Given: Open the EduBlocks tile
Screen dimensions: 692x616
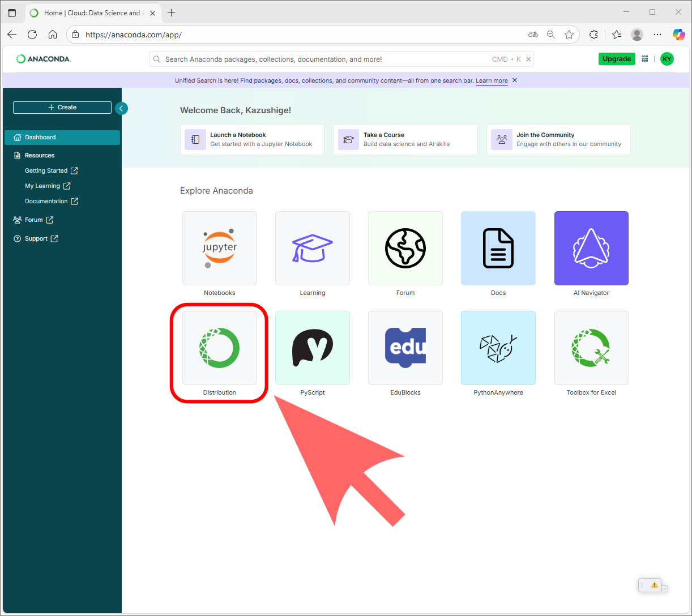Looking at the screenshot, I should click(405, 348).
